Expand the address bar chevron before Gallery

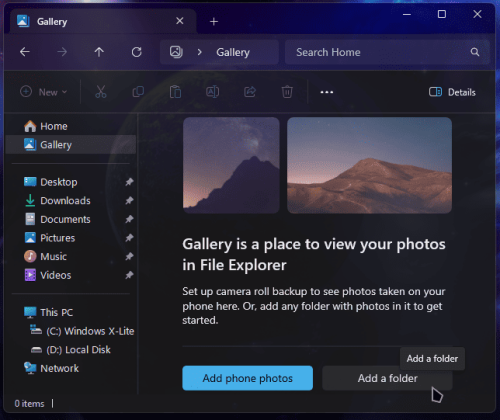click(199, 52)
